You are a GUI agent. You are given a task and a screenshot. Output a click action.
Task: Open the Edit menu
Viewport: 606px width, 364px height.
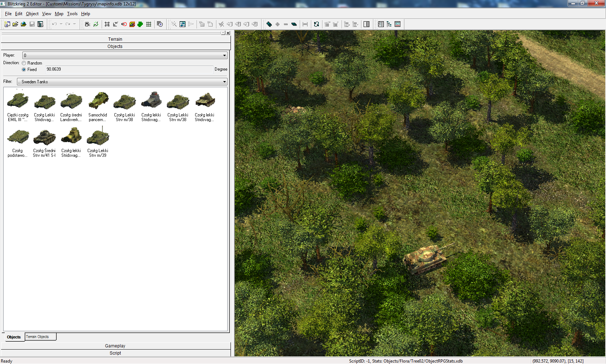(19, 14)
